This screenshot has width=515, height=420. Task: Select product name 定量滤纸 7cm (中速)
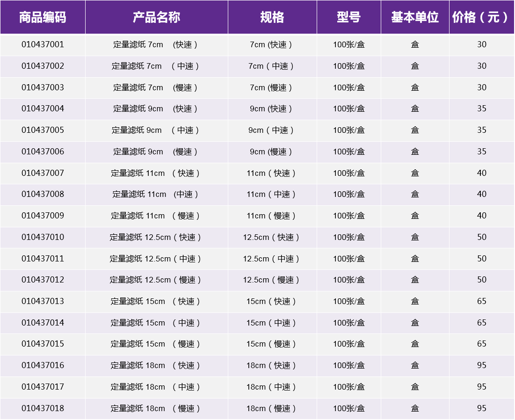coord(155,66)
